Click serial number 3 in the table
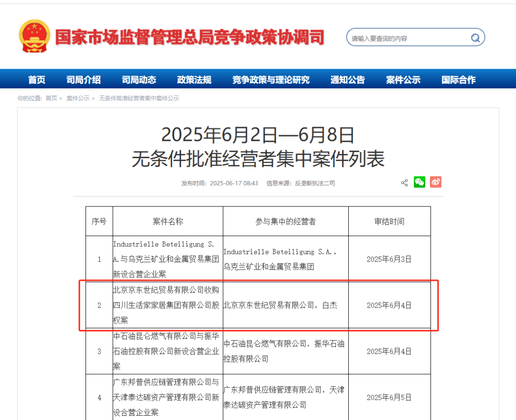Image resolution: width=516 pixels, height=420 pixels. (99, 351)
